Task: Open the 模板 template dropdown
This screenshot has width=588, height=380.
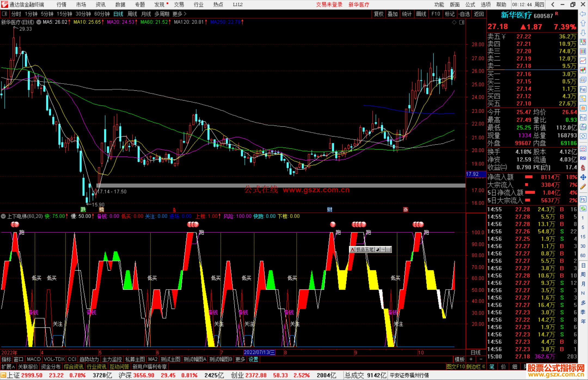Action: point(460,359)
